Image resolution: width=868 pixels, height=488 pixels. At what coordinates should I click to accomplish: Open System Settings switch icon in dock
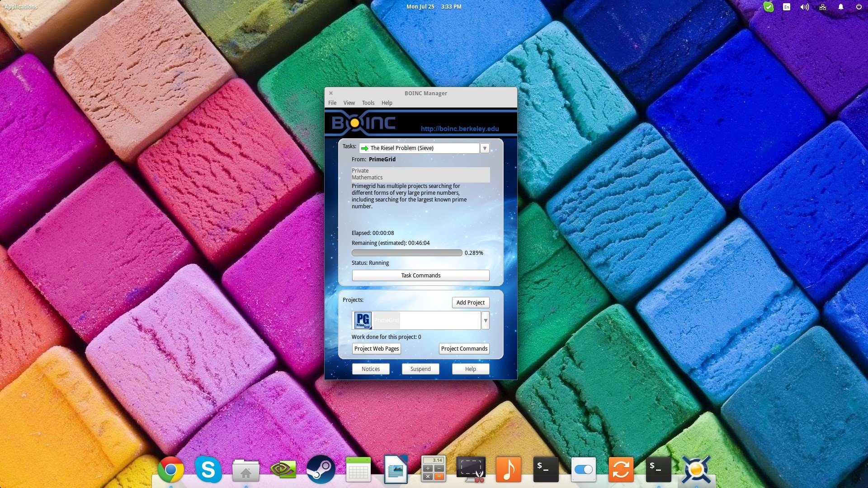point(584,469)
